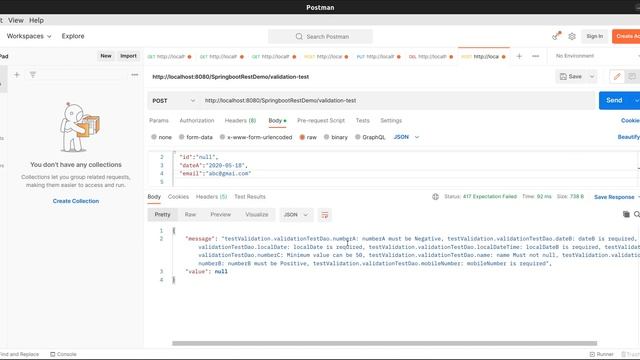Open the request Headers (8) tab
Image resolution: width=640 pixels, height=360 pixels.
(x=240, y=120)
